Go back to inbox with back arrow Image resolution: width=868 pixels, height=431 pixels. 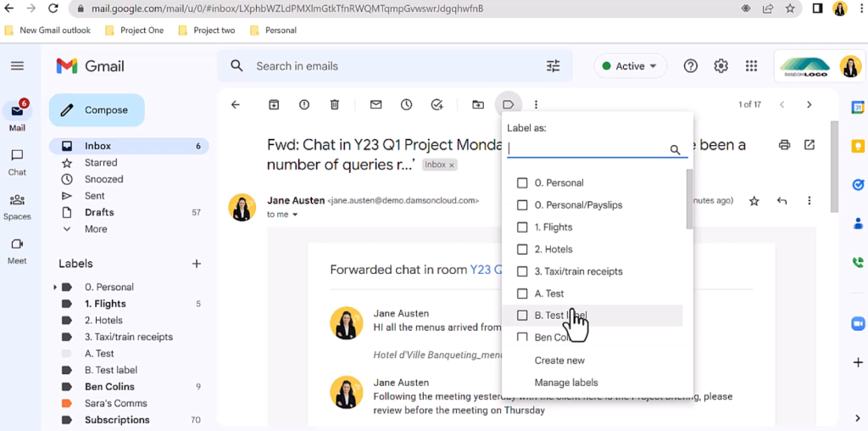click(236, 104)
